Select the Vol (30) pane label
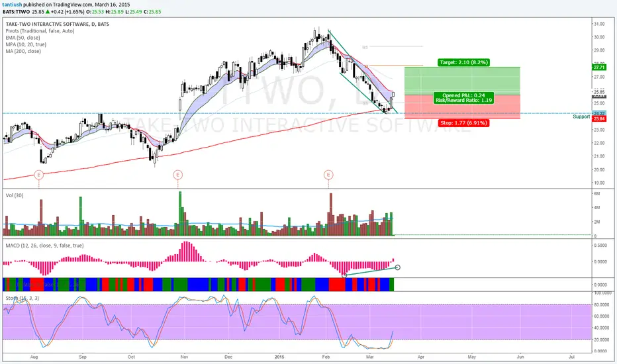Screen dimensions: 617x364 15,196
